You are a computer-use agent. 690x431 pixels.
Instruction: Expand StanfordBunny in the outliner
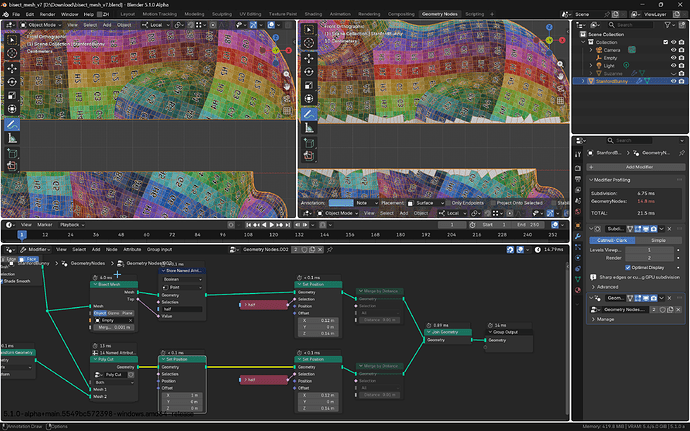click(x=584, y=81)
